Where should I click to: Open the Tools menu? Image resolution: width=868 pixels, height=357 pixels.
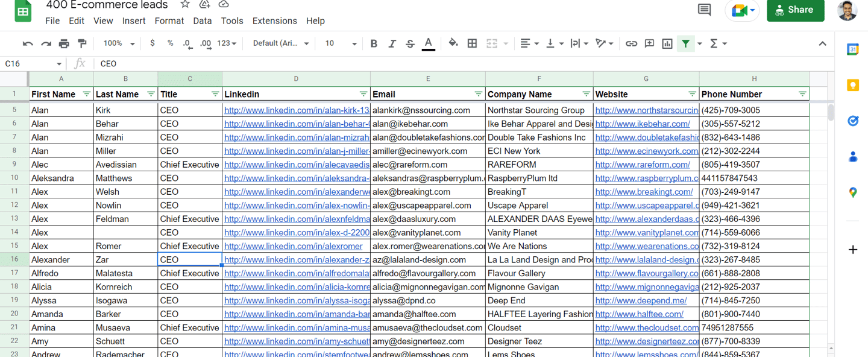coord(232,21)
